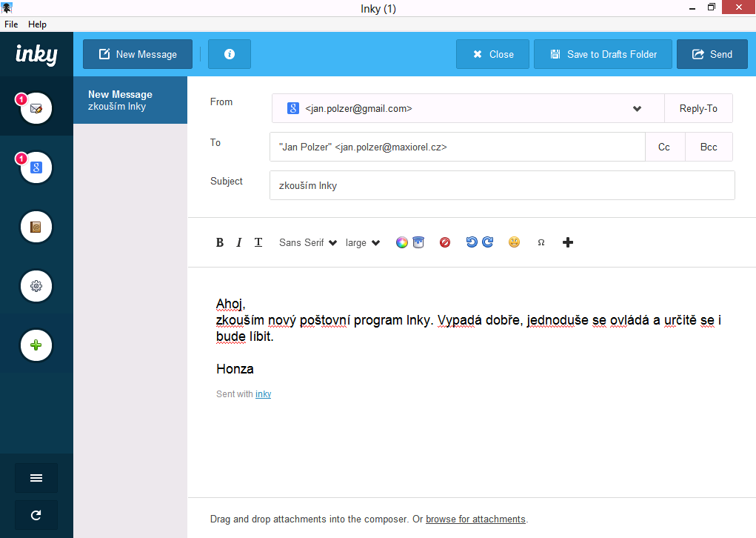Redo the last edit

click(x=488, y=242)
